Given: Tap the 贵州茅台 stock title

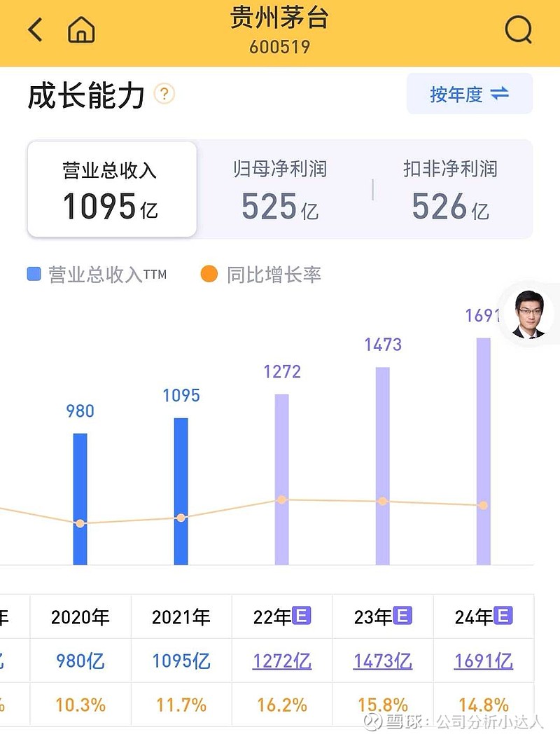Looking at the screenshot, I should (x=279, y=18).
